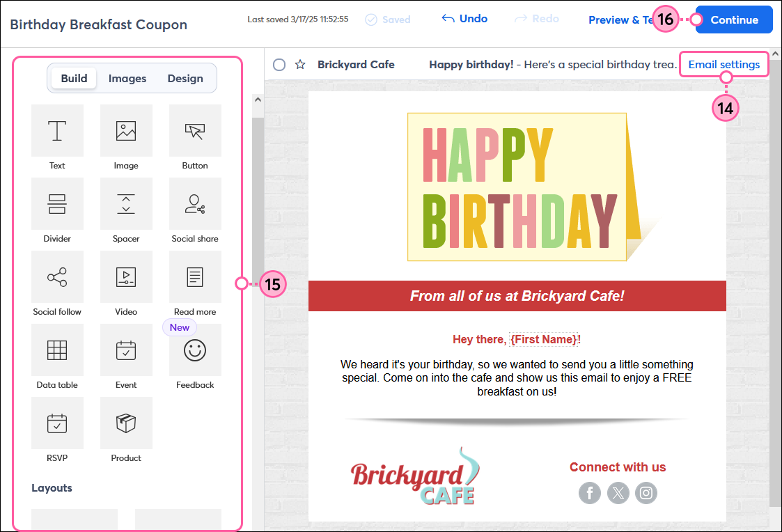Image resolution: width=782 pixels, height=532 pixels.
Task: Add an Image block
Action: click(126, 131)
